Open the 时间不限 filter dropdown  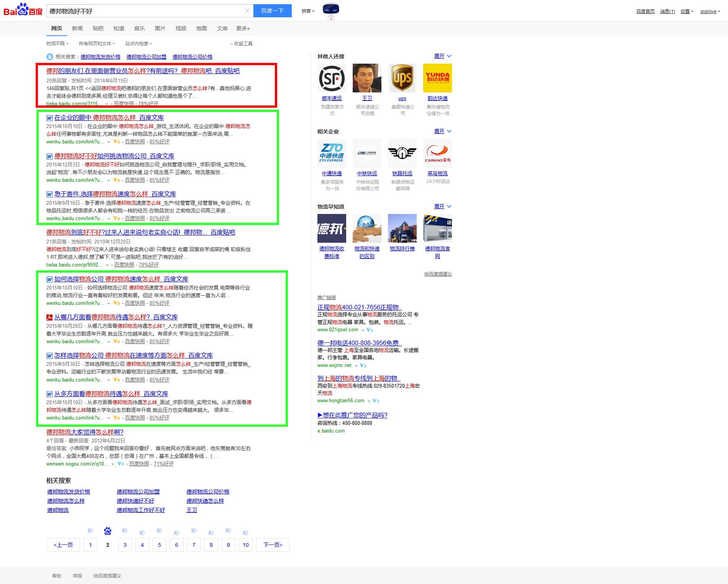(58, 44)
